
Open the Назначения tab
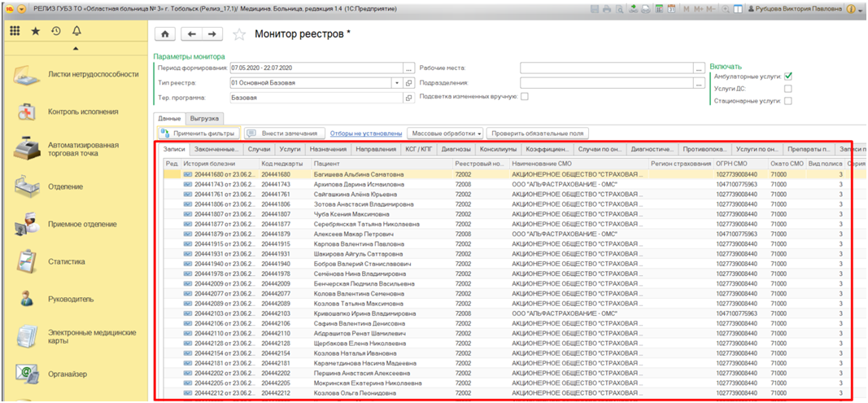click(x=329, y=149)
